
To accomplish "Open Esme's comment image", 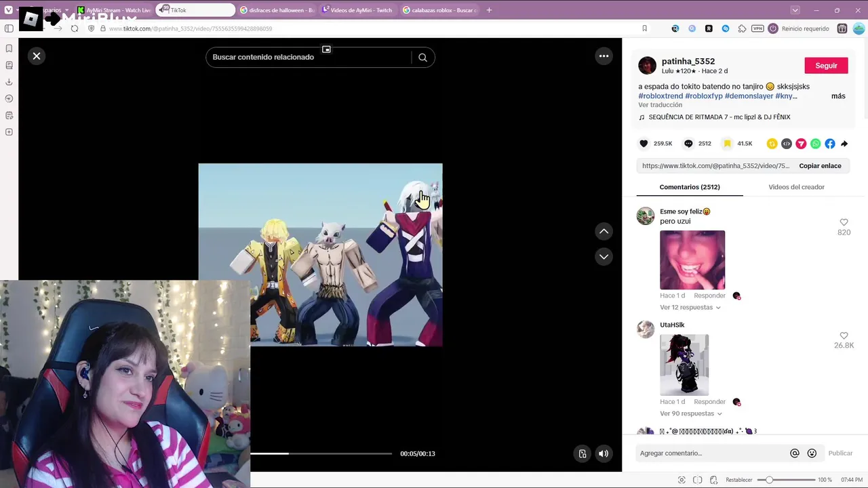I will click(692, 260).
